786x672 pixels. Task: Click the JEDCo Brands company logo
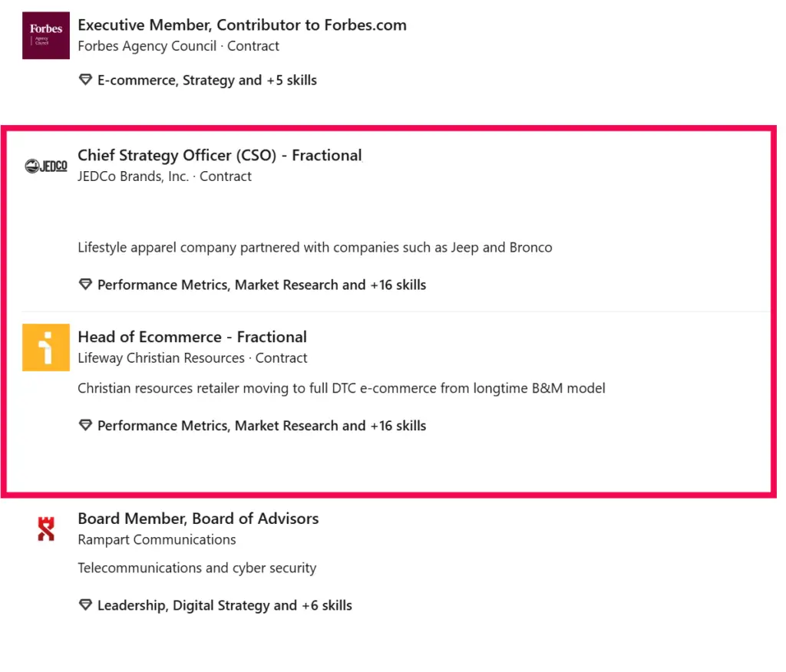click(x=45, y=166)
